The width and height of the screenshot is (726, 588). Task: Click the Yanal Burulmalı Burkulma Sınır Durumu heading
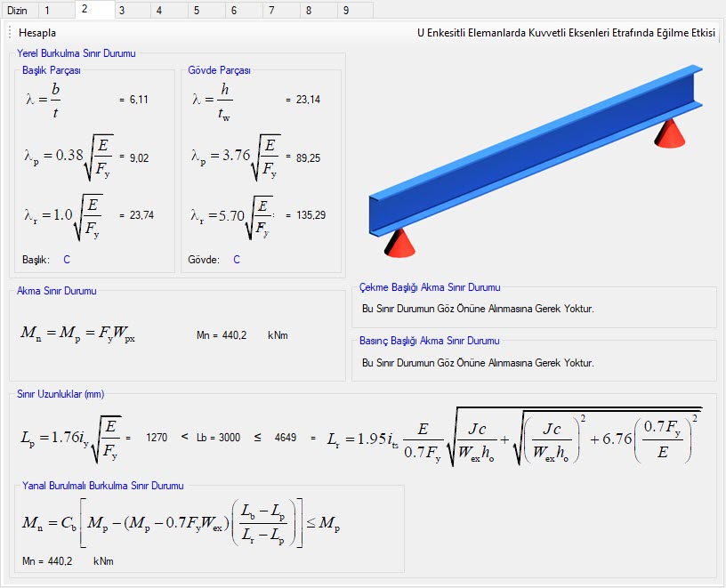pyautogui.click(x=103, y=486)
